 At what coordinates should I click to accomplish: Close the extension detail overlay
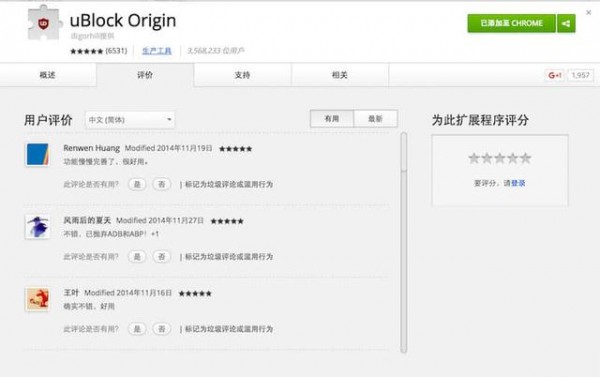click(x=589, y=13)
